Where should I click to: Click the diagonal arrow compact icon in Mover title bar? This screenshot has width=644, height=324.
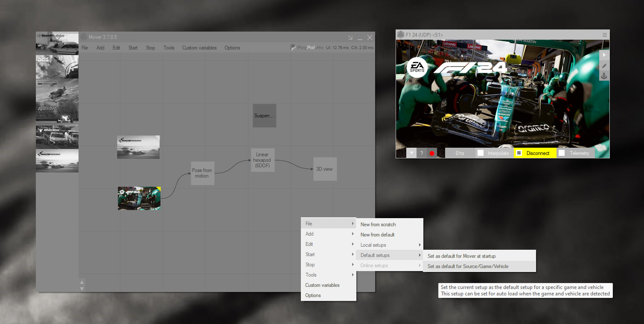point(351,38)
